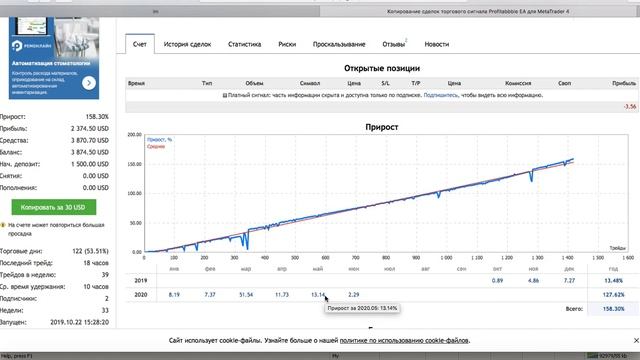Click 2019 October growth value 0.89

click(x=497, y=281)
